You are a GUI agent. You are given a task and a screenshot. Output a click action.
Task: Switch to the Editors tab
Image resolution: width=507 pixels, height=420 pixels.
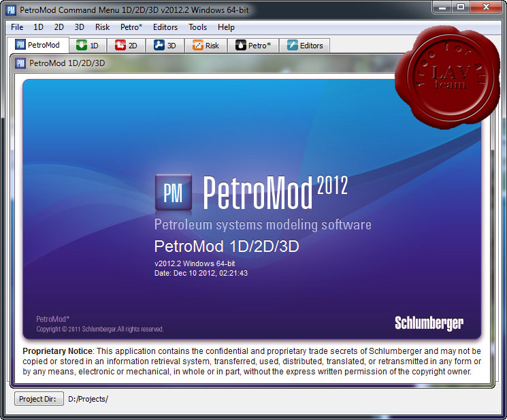click(x=305, y=46)
